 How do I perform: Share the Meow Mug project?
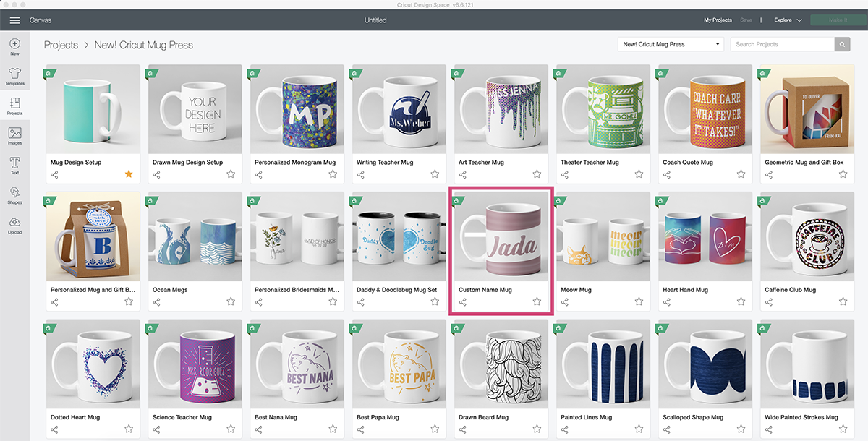point(564,301)
